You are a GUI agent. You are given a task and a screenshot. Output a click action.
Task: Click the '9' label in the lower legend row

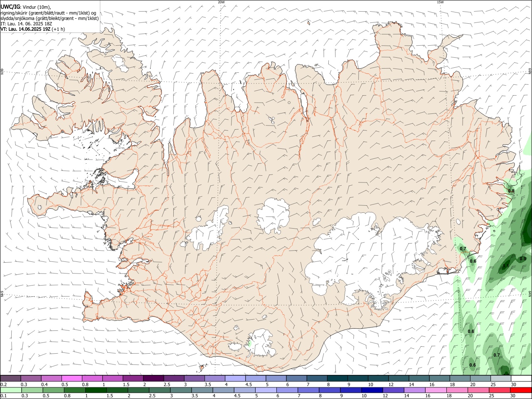(x=342, y=396)
